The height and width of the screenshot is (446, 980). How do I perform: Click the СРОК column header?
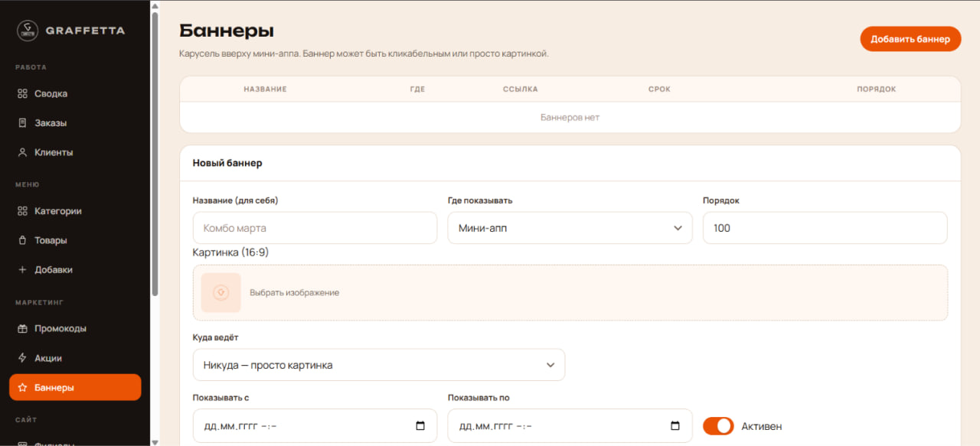pyautogui.click(x=659, y=90)
